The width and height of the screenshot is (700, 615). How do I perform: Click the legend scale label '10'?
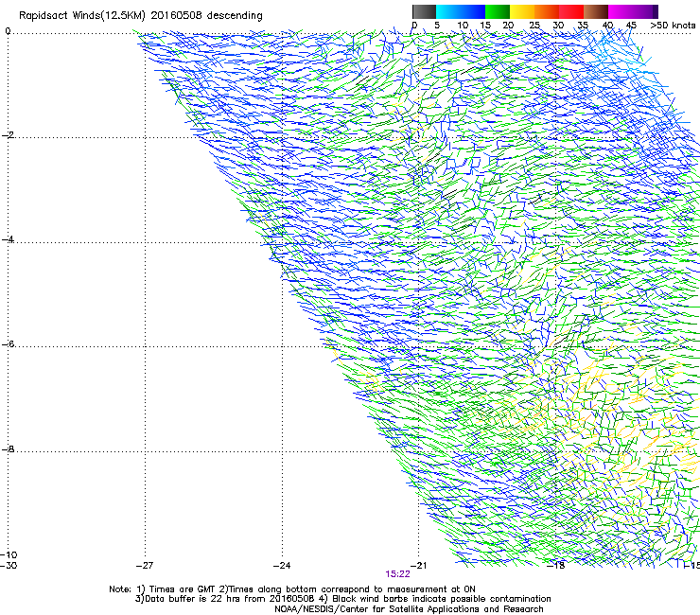pyautogui.click(x=463, y=26)
